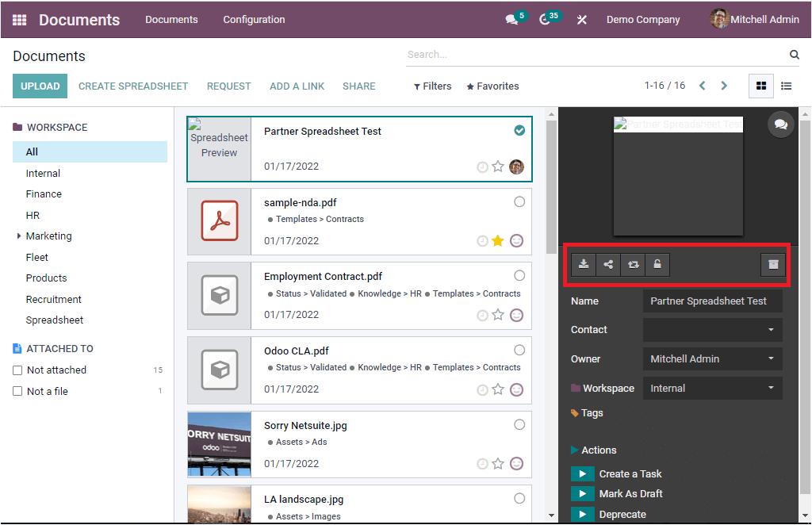Open Configuration top menu
The height and width of the screenshot is (525, 812).
coord(254,20)
